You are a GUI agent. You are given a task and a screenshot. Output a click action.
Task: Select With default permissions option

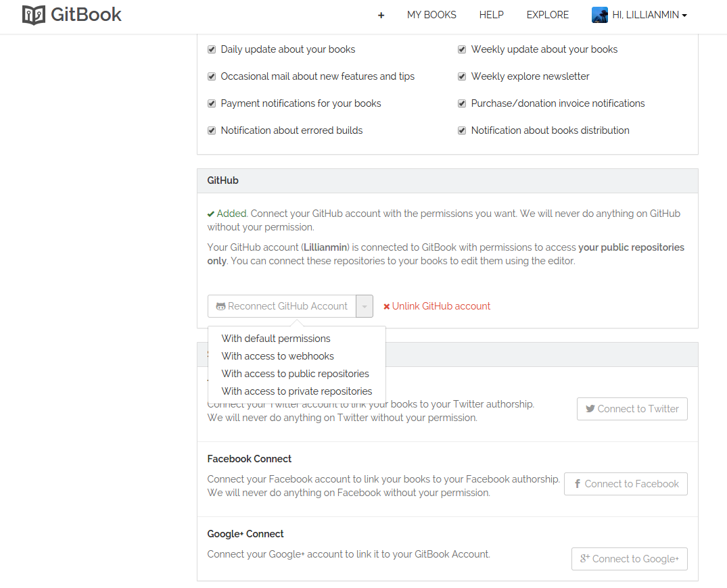point(276,339)
